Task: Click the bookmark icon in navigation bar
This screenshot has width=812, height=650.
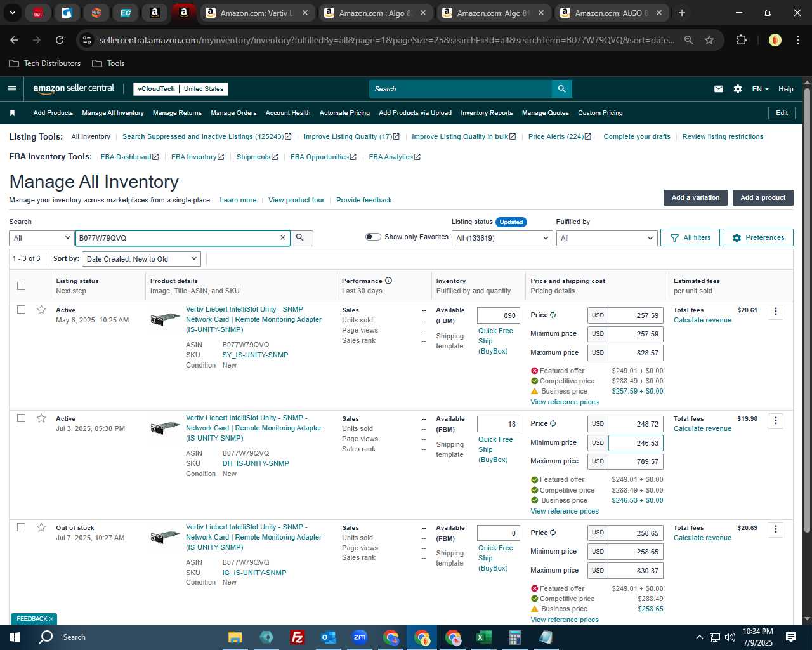Action: click(x=12, y=113)
